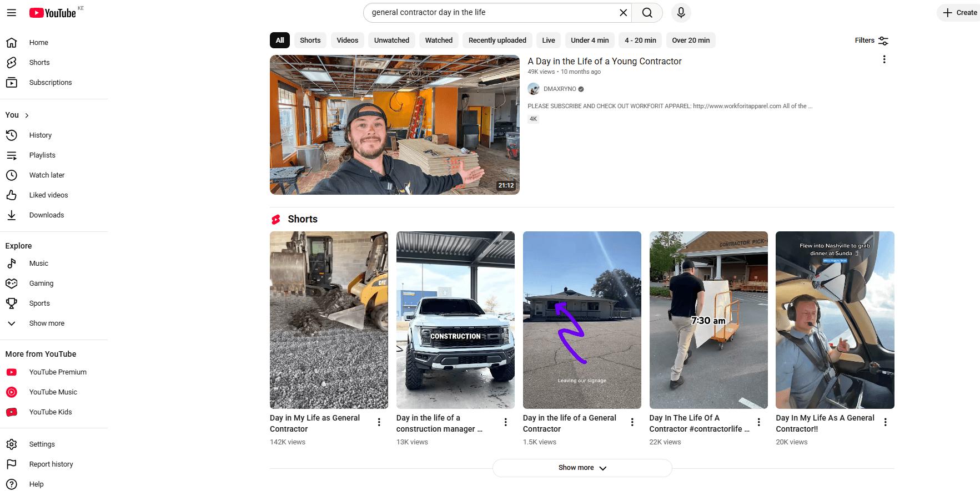Click the YouTube logo
The image size is (980, 491).
pos(53,13)
